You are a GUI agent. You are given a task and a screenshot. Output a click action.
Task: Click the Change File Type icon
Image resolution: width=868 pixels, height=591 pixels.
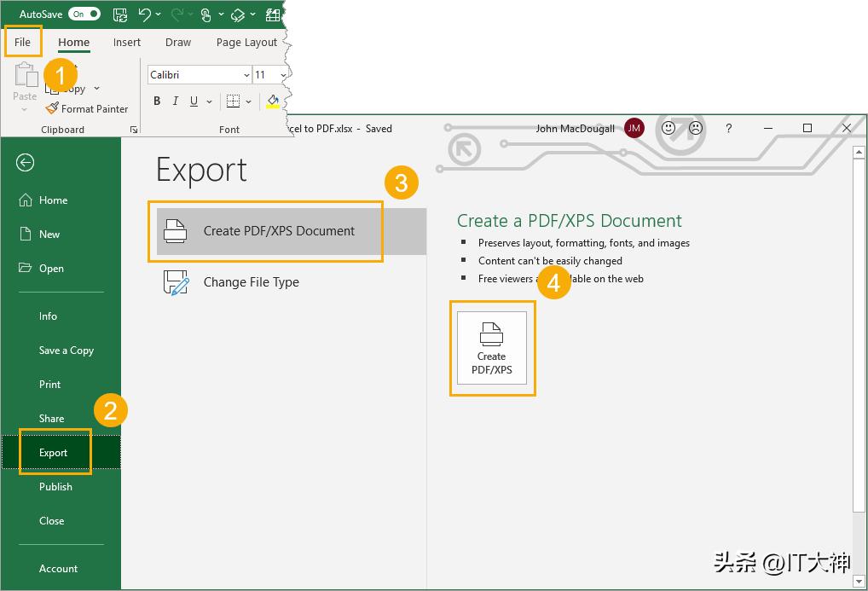coord(176,282)
